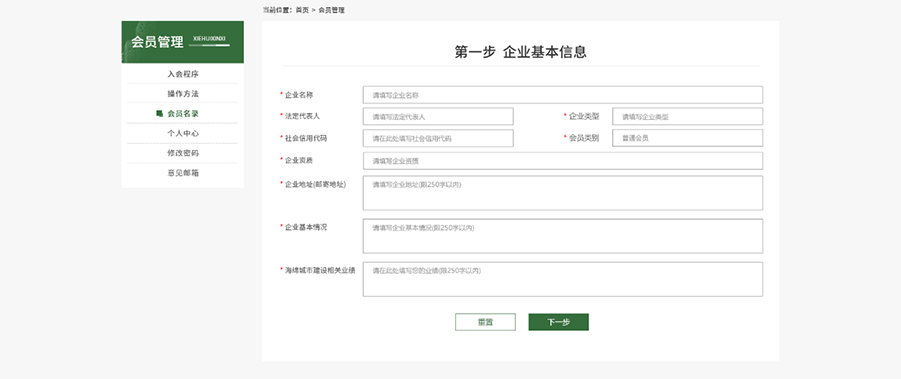The width and height of the screenshot is (901, 379).
Task: Open 意见邮箱 in the sidebar
Action: 183,173
